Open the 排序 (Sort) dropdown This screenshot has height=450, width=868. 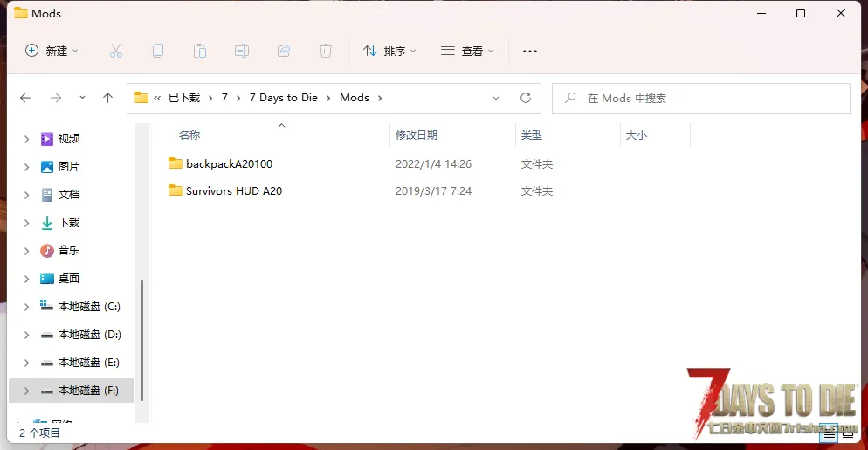(x=389, y=51)
